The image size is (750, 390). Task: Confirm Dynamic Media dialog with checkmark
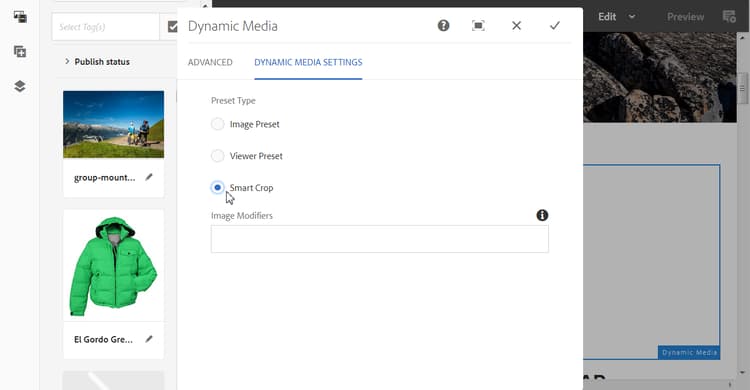click(555, 25)
